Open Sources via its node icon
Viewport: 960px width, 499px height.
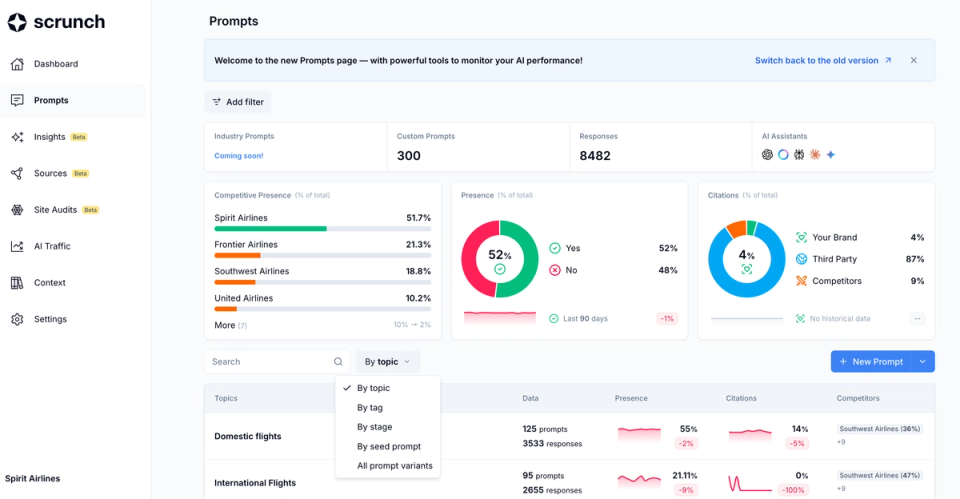click(x=17, y=173)
